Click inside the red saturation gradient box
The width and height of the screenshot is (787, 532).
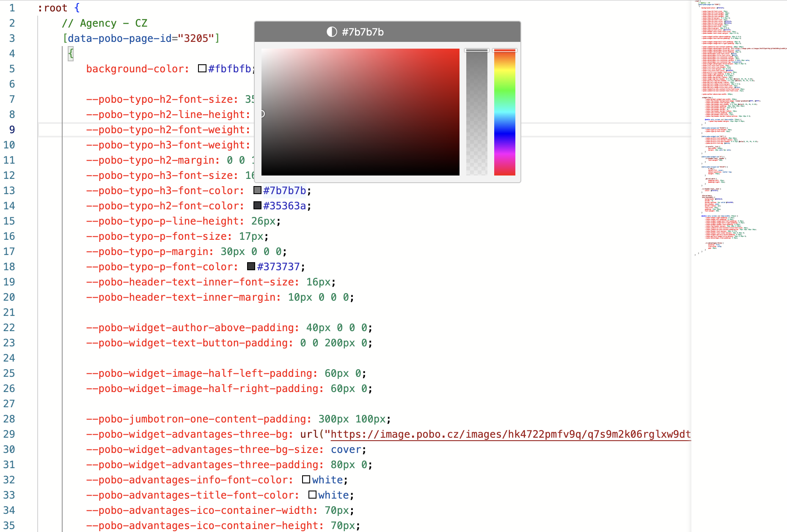click(360, 112)
